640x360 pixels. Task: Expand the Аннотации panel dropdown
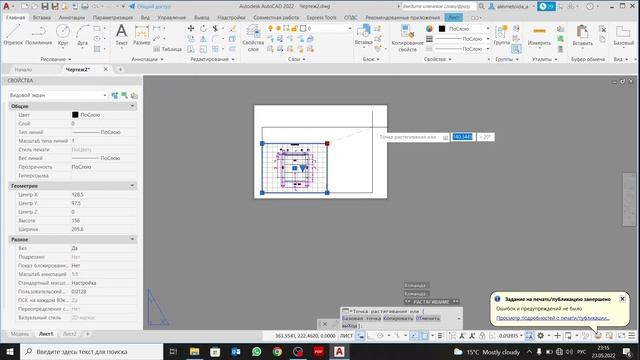coord(147,59)
